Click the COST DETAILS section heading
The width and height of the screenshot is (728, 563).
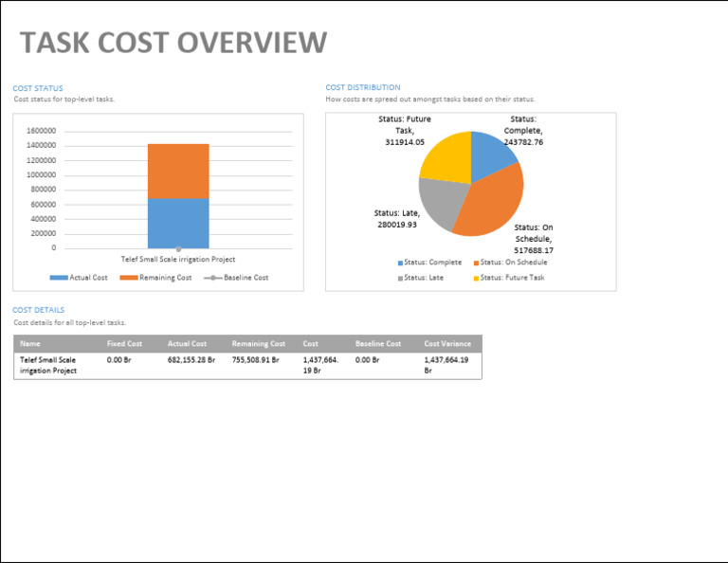[x=39, y=310]
